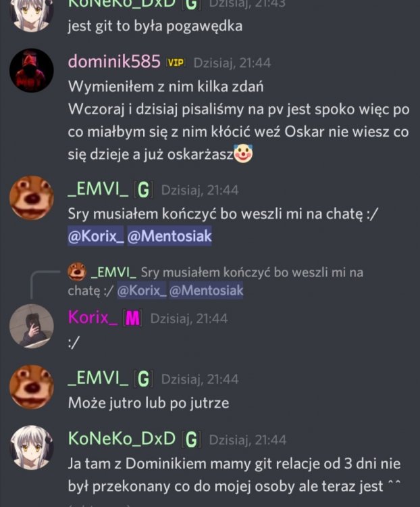Click the @Mentosiak mention inside the reply preview
The height and width of the screenshot is (507, 420).
(x=206, y=290)
